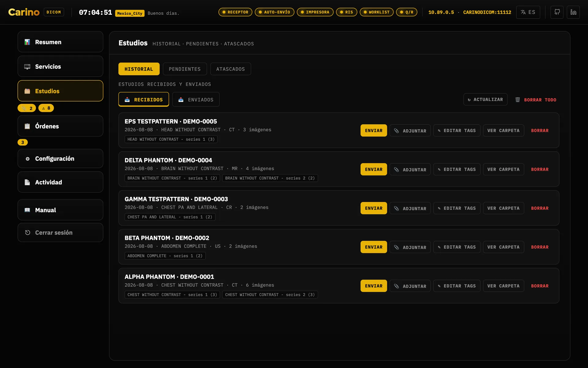This screenshot has height=368, width=588.
Task: Click the RECEPTOR status pill
Action: pos(235,12)
